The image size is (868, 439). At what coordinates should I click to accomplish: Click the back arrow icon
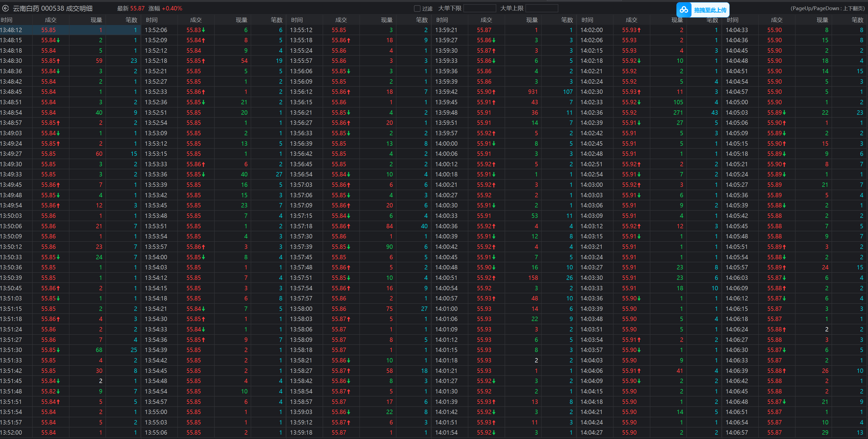click(5, 8)
